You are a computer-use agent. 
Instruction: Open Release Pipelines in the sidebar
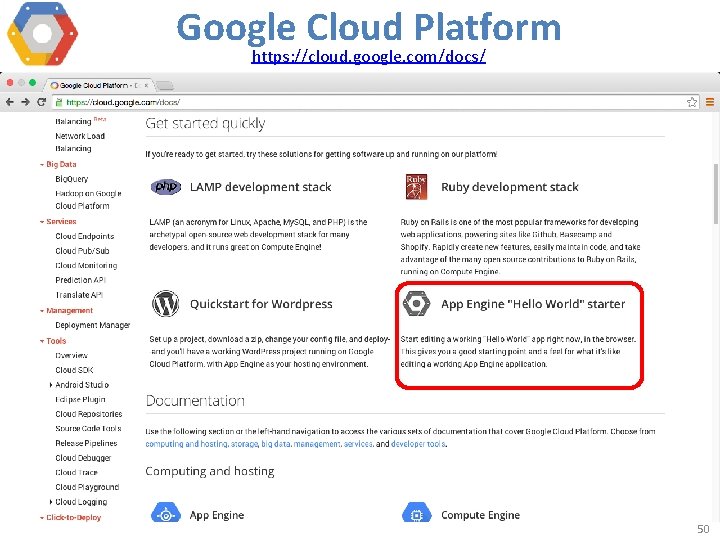86,443
